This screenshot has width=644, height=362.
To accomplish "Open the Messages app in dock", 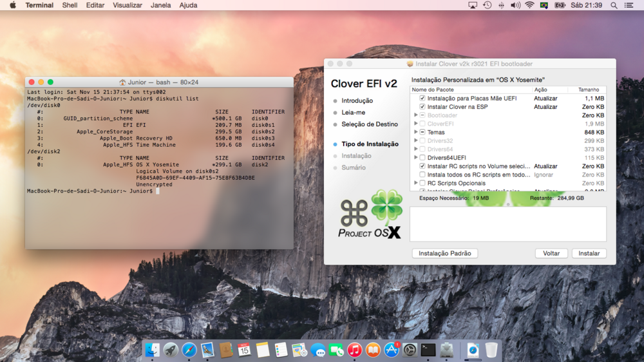I will coord(317,350).
